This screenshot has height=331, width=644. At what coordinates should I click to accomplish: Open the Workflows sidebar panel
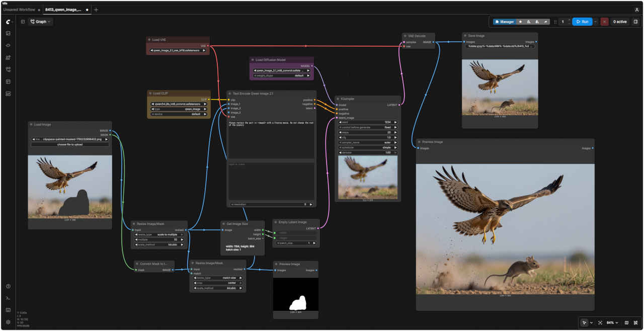pos(8,69)
